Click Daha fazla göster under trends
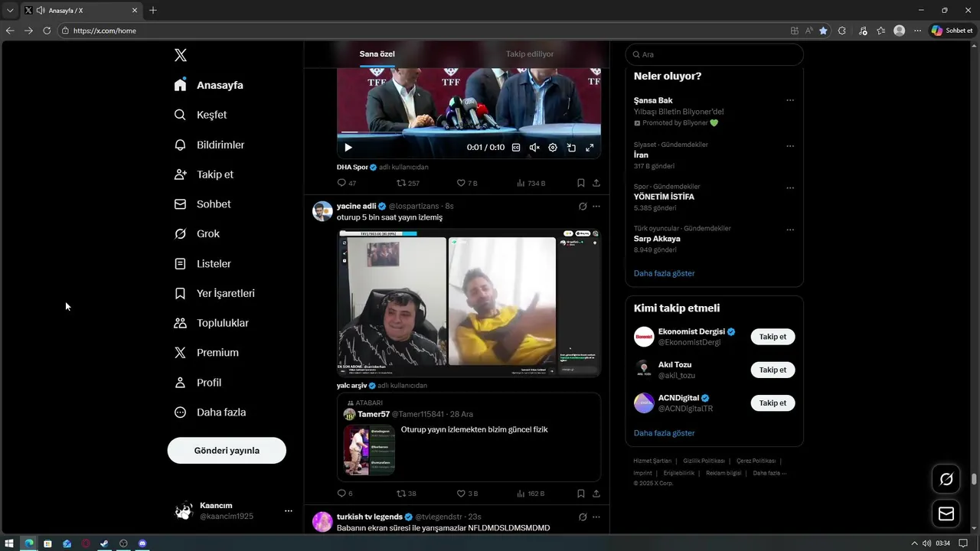The height and width of the screenshot is (551, 980). (664, 273)
